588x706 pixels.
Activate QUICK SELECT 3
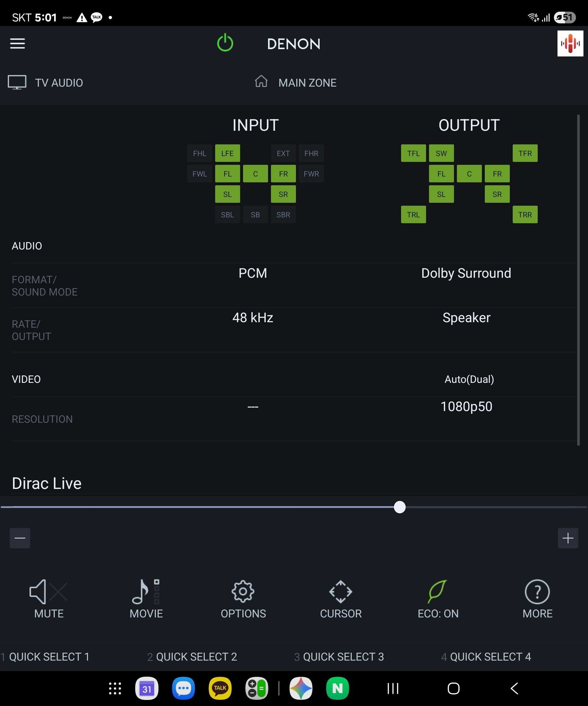[x=343, y=657]
